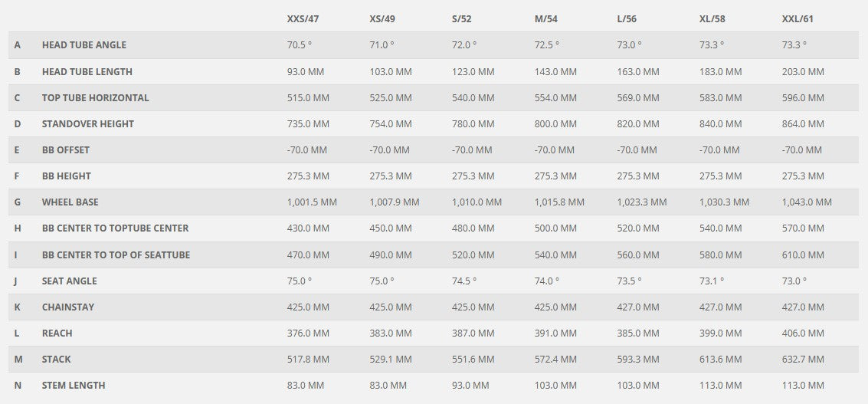Click the XXL/61 size column header
The height and width of the screenshot is (404, 868).
(798, 18)
